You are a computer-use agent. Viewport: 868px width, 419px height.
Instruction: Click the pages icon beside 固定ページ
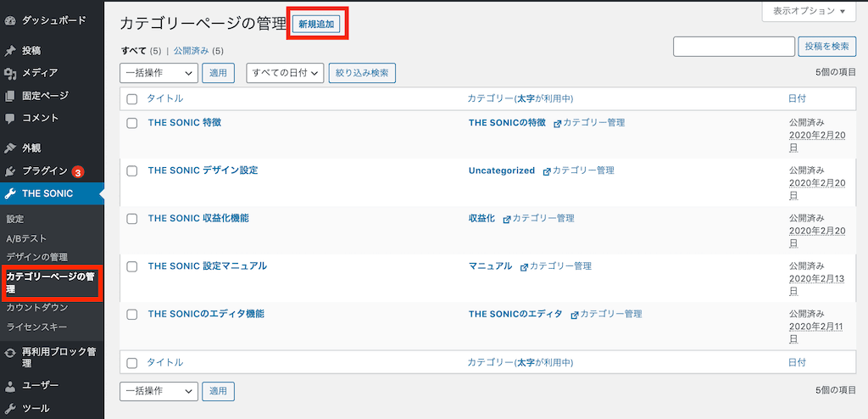[x=9, y=96]
